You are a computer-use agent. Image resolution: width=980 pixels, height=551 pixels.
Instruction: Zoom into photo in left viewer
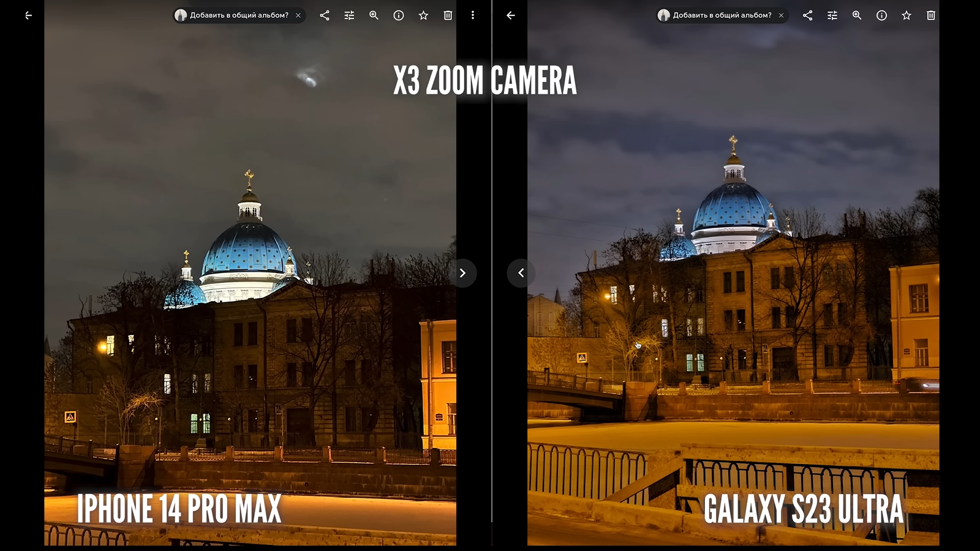coord(374,15)
